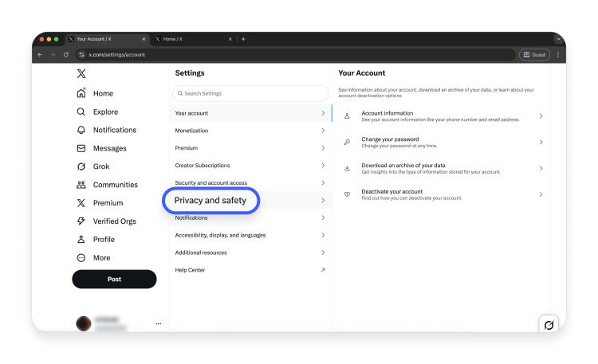Screen dimensions: 598x364
Task: Click the Post button
Action: [x=114, y=280]
